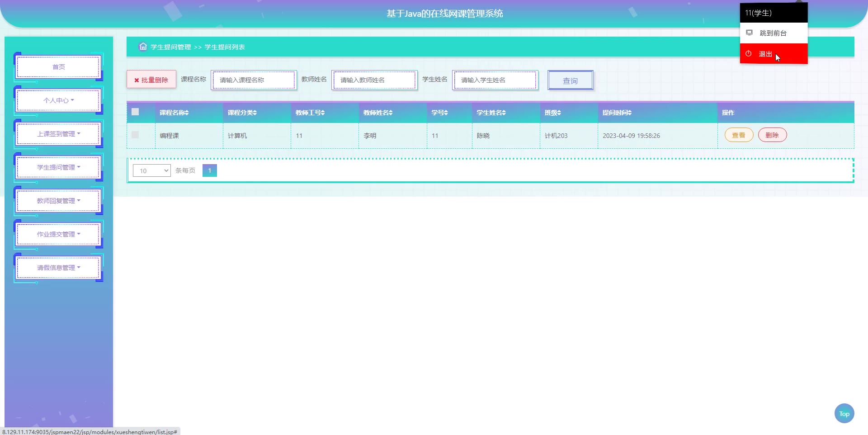868x435 pixels.
Task: Tick the select-all checkbox in table header
Action: (x=135, y=112)
